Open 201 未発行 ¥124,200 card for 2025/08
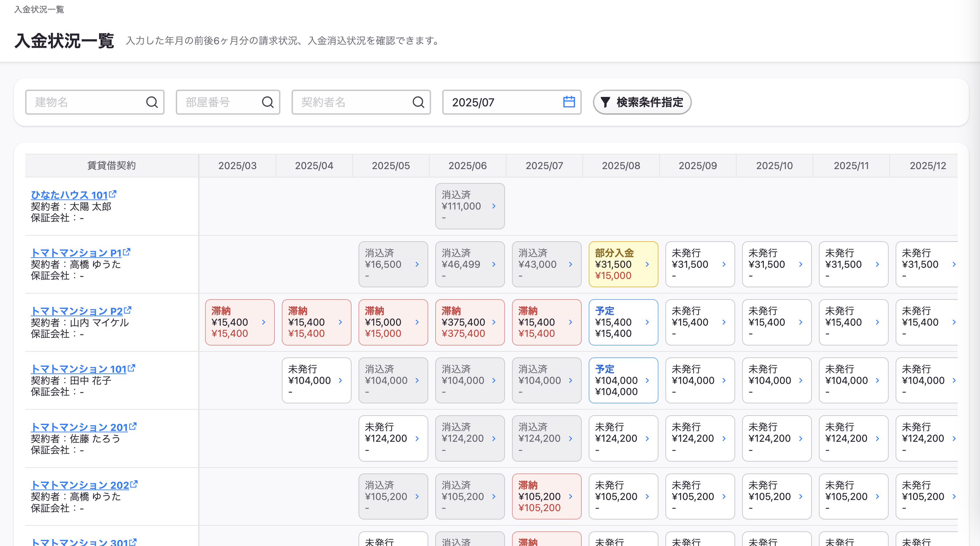The height and width of the screenshot is (546, 980). [624, 438]
